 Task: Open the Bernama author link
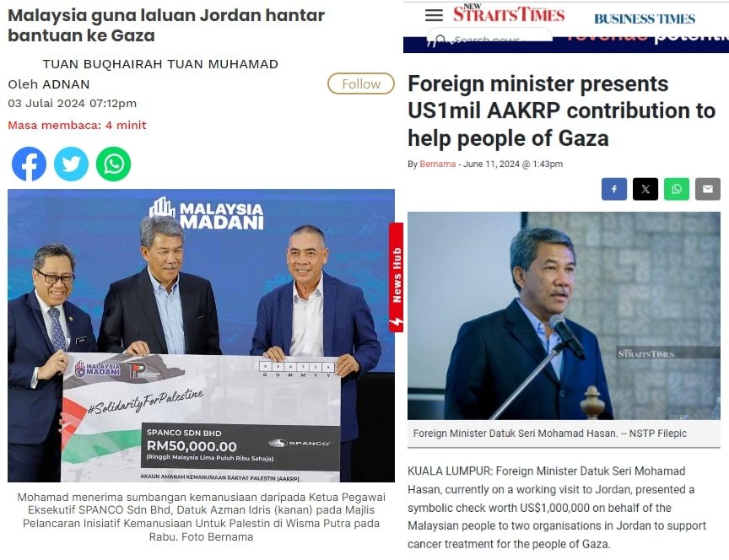point(438,164)
